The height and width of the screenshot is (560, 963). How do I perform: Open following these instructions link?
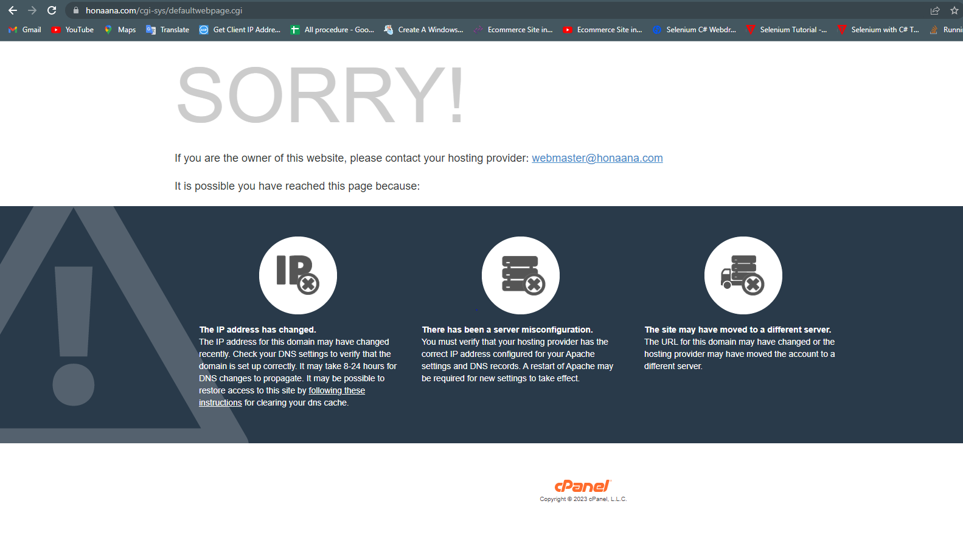[282, 396]
